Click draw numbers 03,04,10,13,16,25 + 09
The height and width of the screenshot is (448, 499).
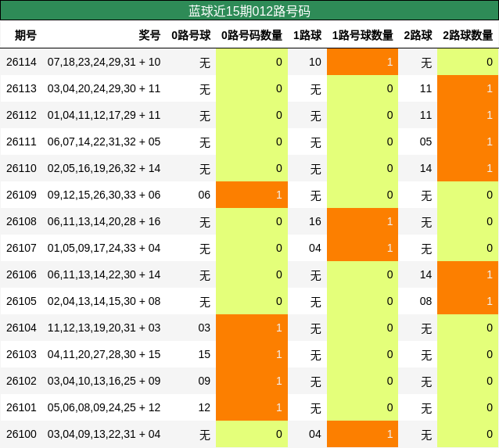[104, 381]
